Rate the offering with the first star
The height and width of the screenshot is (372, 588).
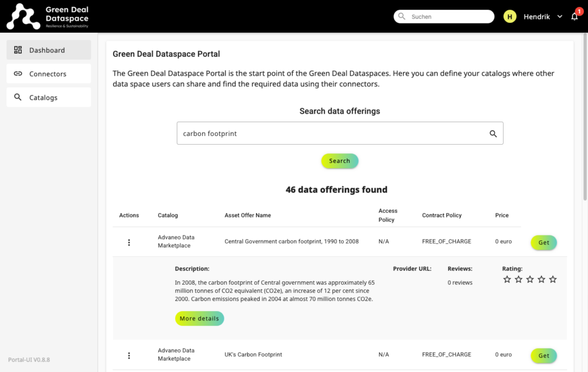[507, 280]
